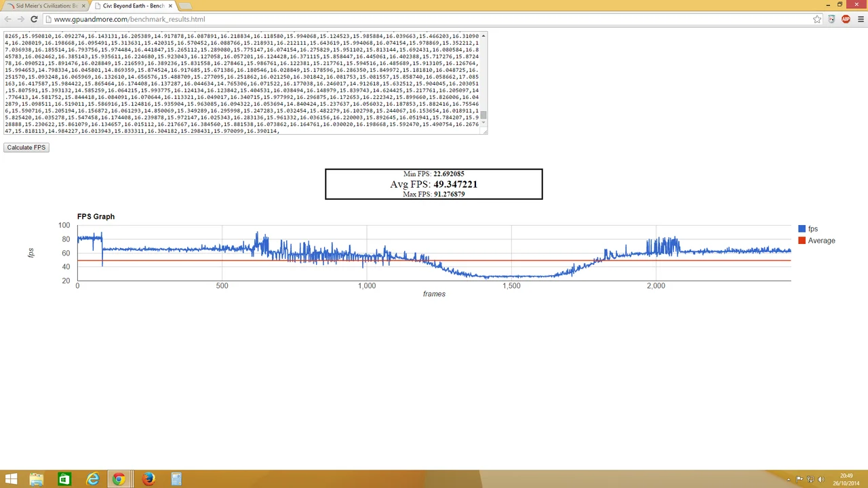Screen dimensions: 868x488
Task: Go back with browser back arrow
Action: 8,19
